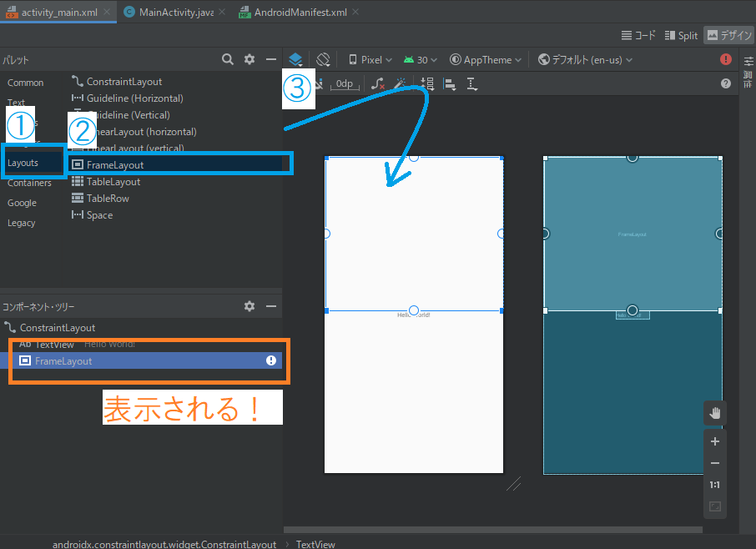Open the AppTheme selector dropdown
This screenshot has height=549, width=756.
click(485, 58)
